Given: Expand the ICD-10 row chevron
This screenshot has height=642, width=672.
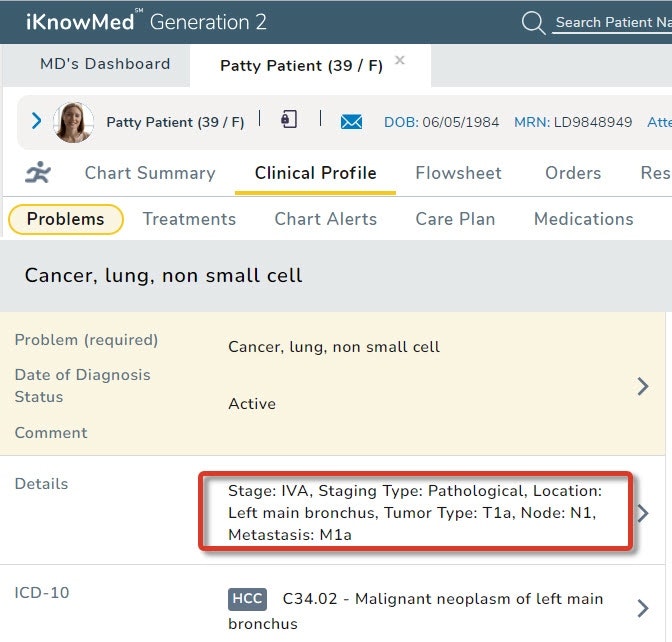Looking at the screenshot, I should point(643,608).
